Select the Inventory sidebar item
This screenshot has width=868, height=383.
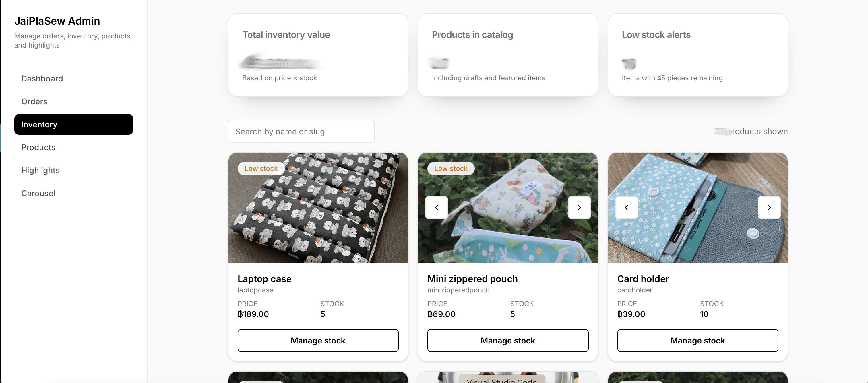74,124
